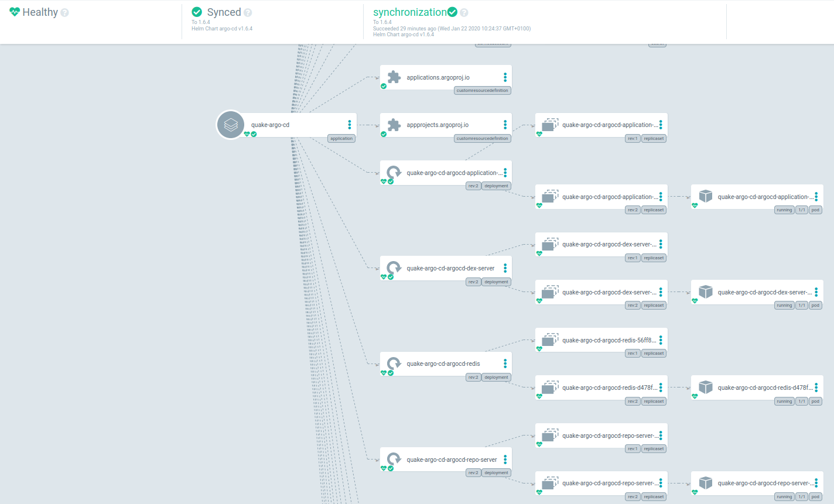Select the applications.argoproj.io node name
834x504 pixels.
tap(438, 77)
